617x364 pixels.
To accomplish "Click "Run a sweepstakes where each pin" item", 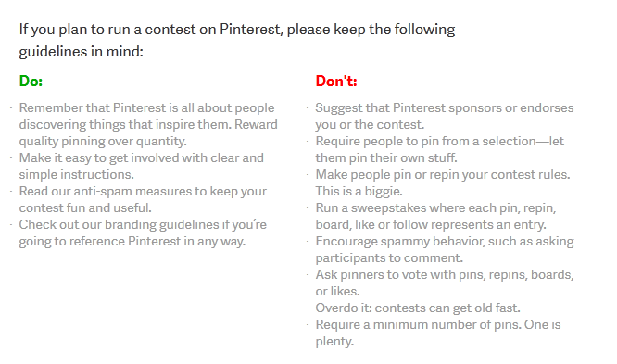I will [x=435, y=216].
